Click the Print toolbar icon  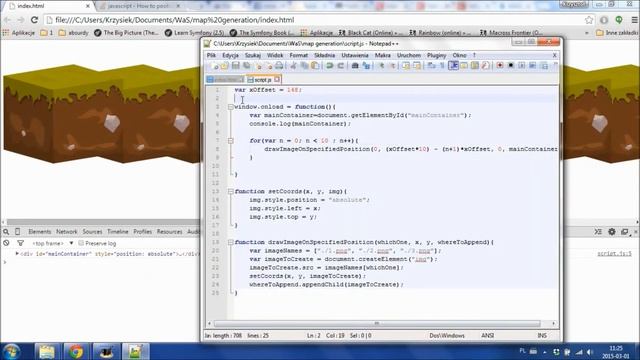(x=279, y=66)
